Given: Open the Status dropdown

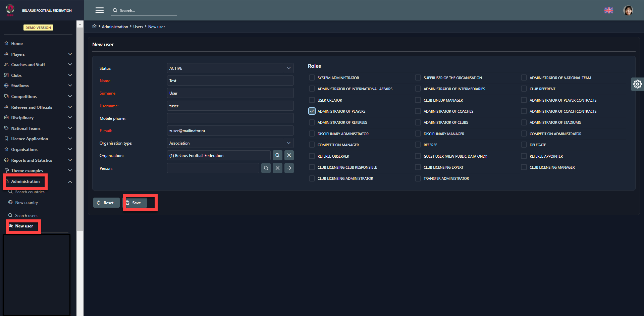Looking at the screenshot, I should 230,68.
